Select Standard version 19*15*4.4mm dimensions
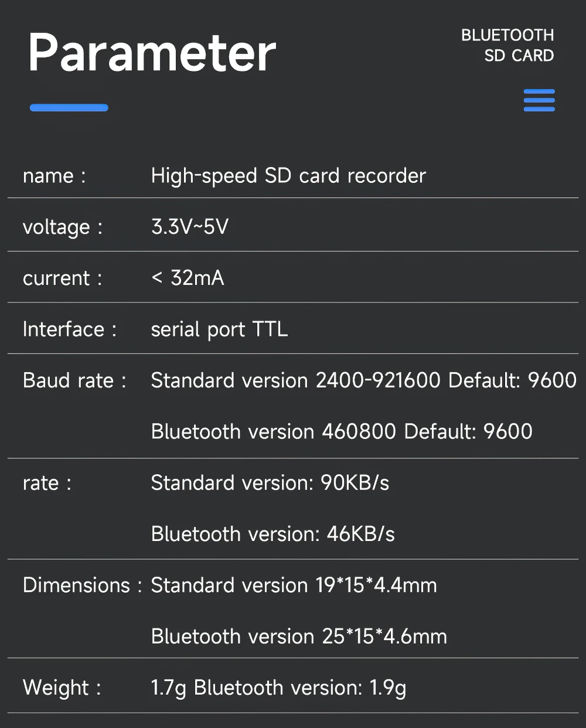This screenshot has width=586, height=728. pos(294,585)
